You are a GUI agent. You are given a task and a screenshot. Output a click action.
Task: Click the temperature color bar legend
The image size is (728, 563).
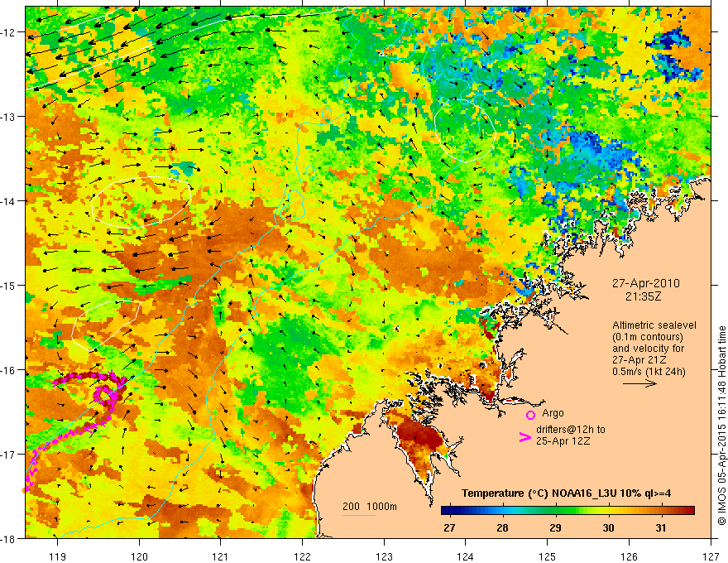click(568, 511)
